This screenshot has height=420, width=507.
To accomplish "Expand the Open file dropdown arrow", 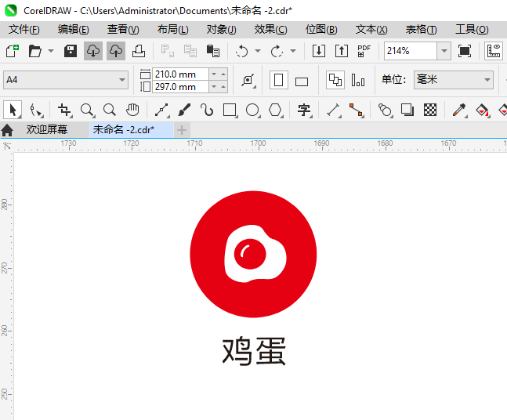I will pyautogui.click(x=51, y=51).
